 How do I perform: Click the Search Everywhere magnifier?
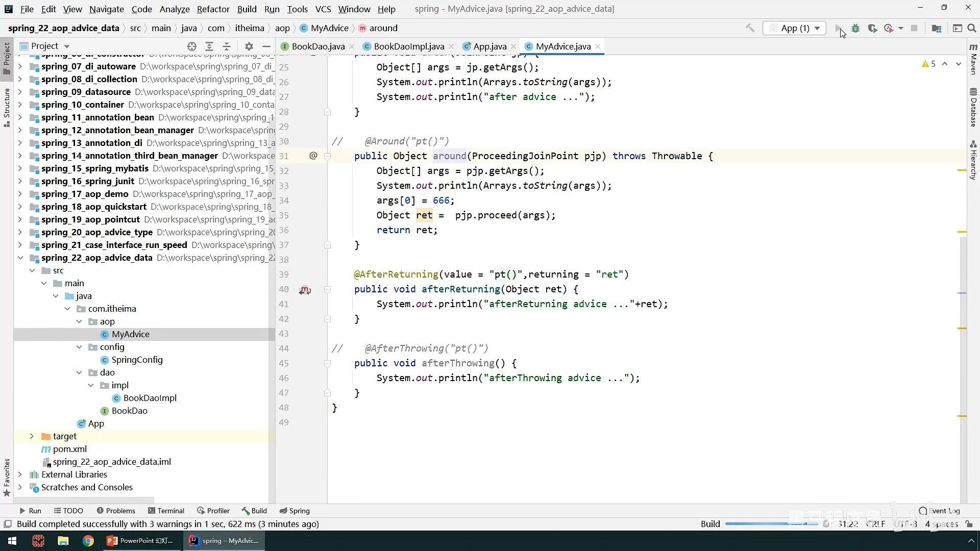(972, 29)
